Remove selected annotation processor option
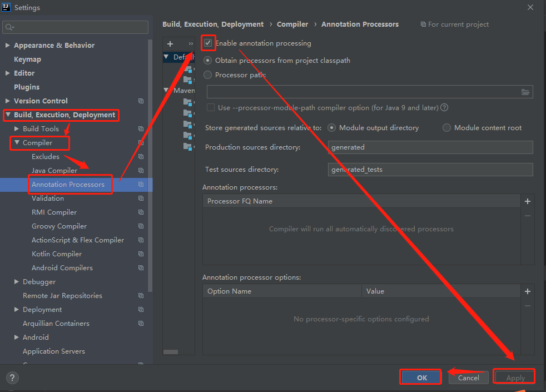546x392 pixels. pyautogui.click(x=528, y=306)
